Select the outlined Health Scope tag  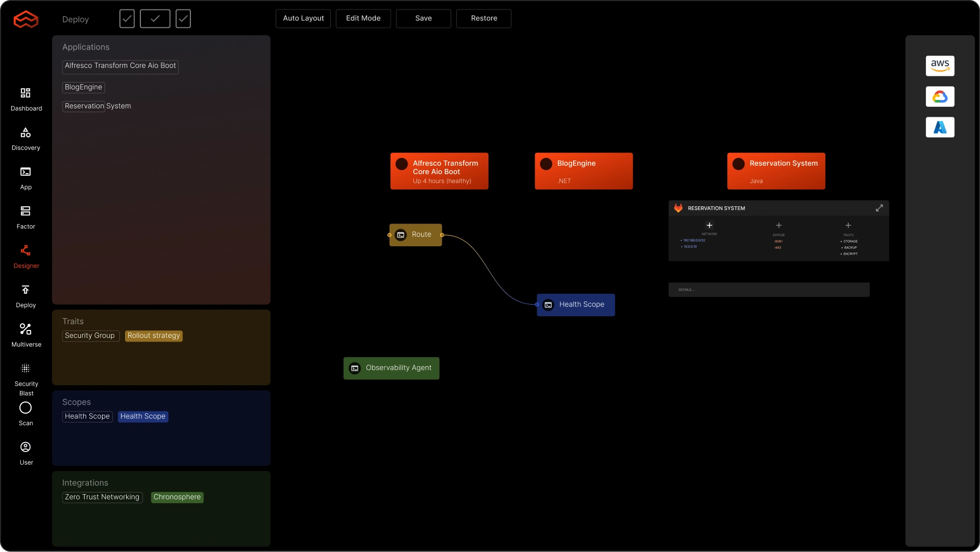tap(87, 417)
